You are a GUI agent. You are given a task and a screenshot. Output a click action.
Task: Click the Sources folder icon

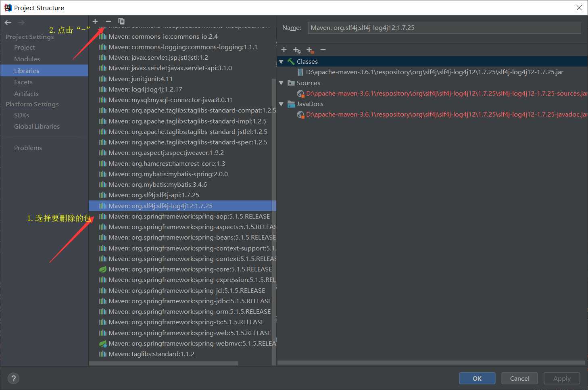pyautogui.click(x=291, y=83)
